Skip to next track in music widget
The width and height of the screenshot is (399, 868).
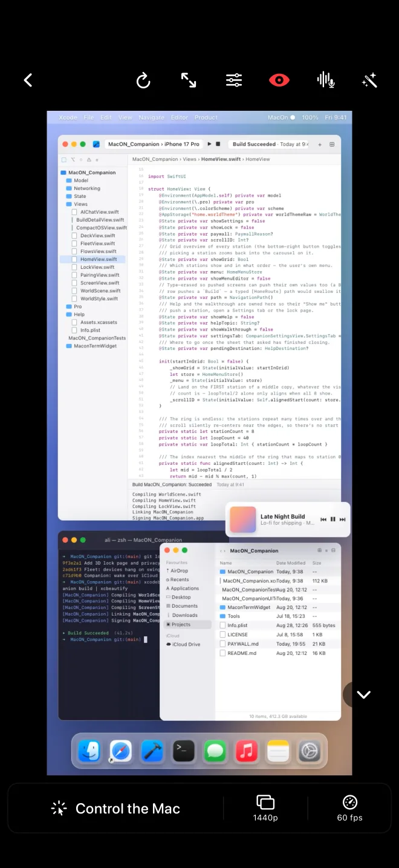tap(343, 519)
